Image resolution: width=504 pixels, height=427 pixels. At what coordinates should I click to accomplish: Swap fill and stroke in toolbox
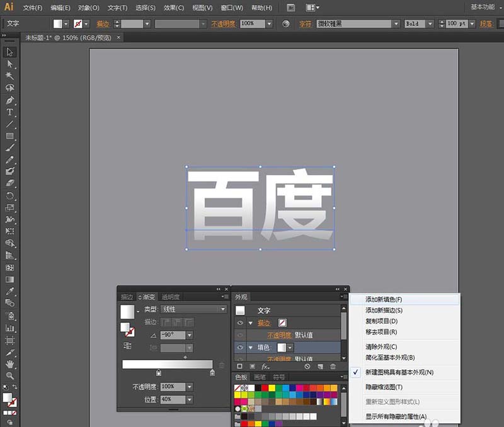pos(14,387)
